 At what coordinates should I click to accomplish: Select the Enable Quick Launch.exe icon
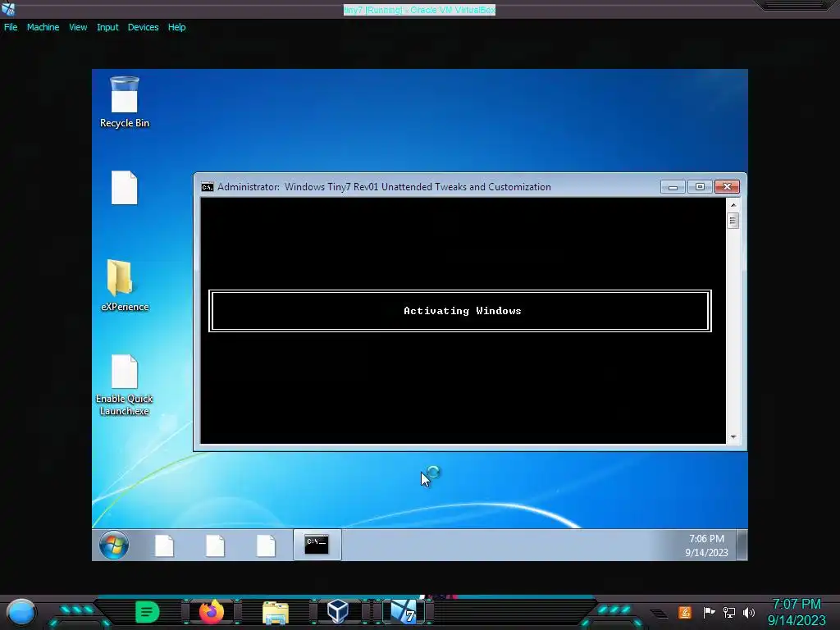[125, 385]
